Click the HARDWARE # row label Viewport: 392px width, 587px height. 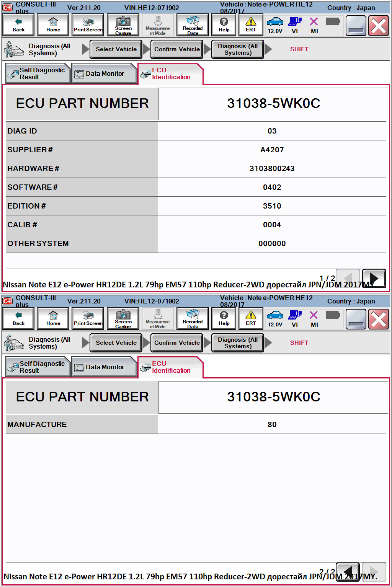coord(33,168)
